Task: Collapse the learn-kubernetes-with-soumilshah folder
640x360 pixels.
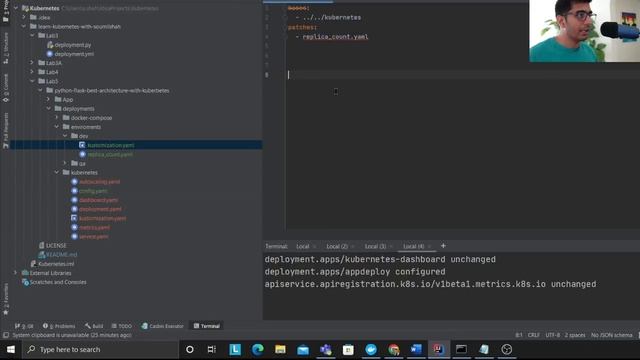Action: tap(24, 26)
